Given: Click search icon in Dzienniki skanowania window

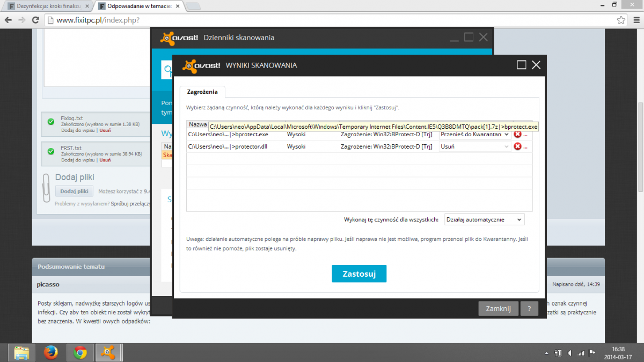Looking at the screenshot, I should [x=167, y=70].
